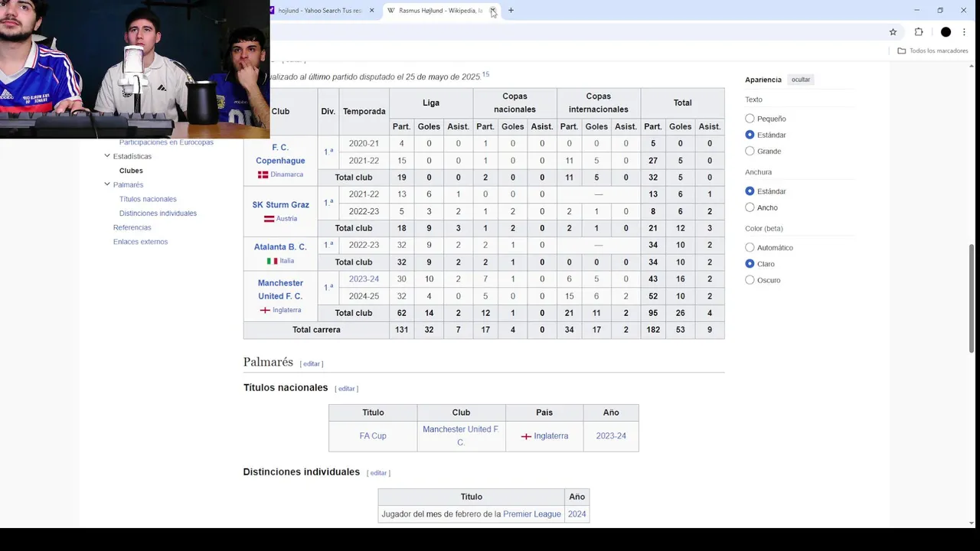980x551 pixels.
Task: Select Grande text size
Action: click(750, 151)
